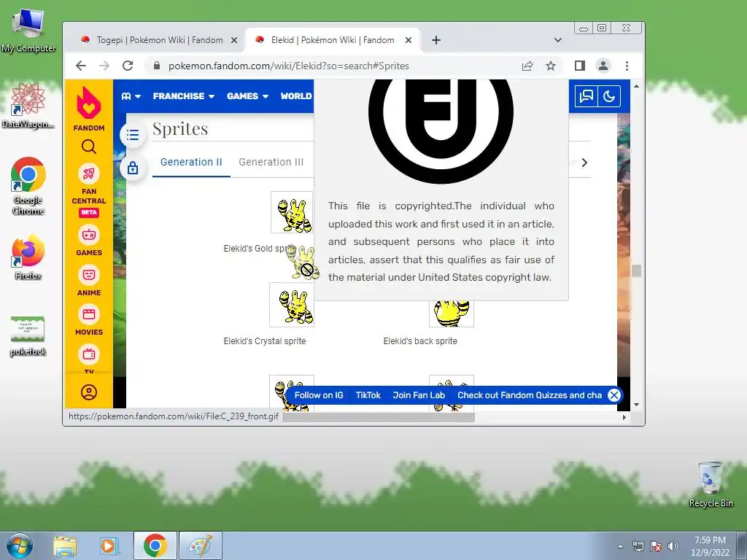The width and height of the screenshot is (747, 560).
Task: Open Windows Explorer from taskbar
Action: click(65, 545)
